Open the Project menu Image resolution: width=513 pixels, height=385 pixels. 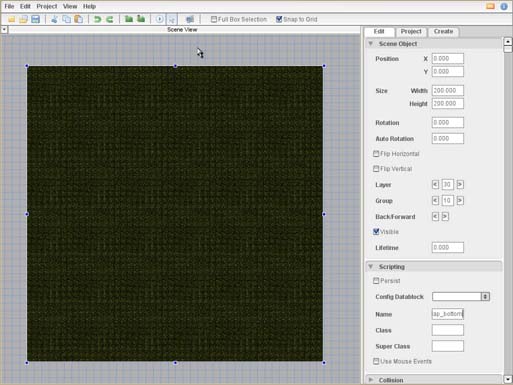tap(47, 6)
